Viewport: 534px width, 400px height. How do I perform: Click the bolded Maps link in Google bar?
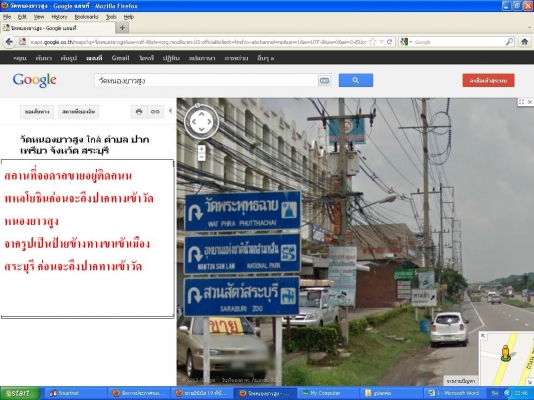click(94, 58)
